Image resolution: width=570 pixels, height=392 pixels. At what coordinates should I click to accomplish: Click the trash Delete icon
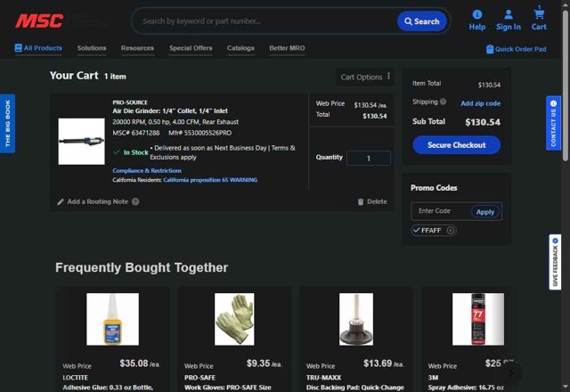360,202
